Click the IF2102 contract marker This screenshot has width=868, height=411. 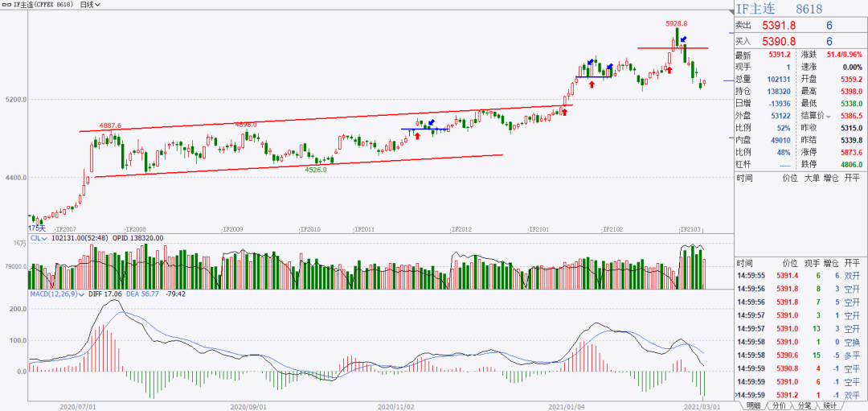pyautogui.click(x=612, y=228)
